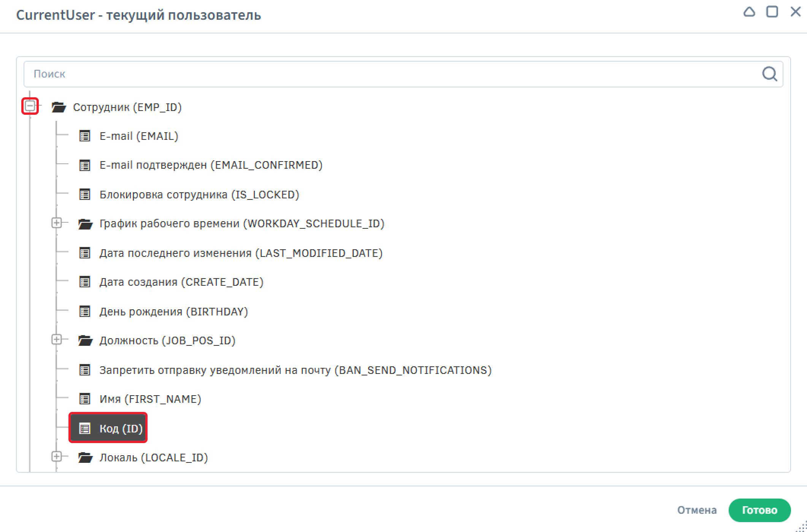The width and height of the screenshot is (807, 532).
Task: Click the График рабочего времени folder icon
Action: click(86, 224)
